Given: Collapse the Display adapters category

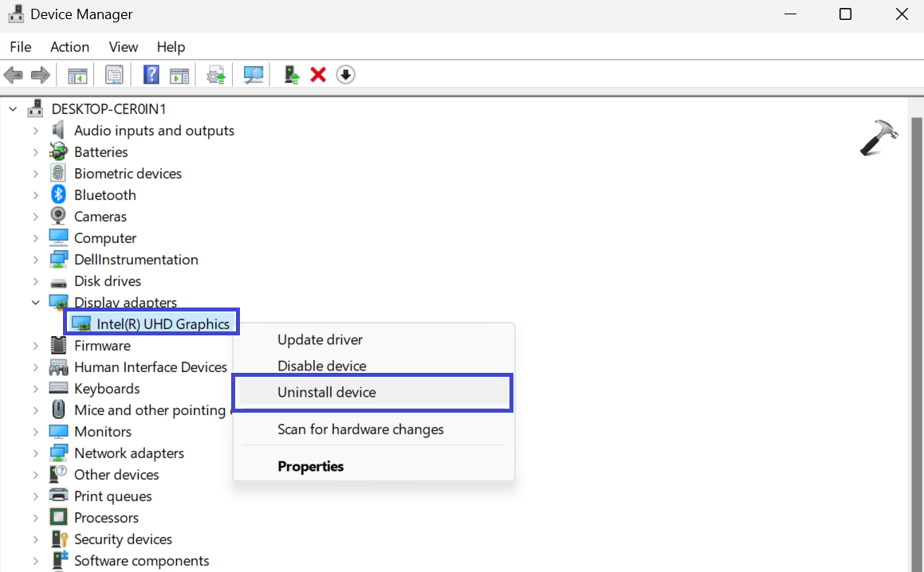Looking at the screenshot, I should point(35,303).
